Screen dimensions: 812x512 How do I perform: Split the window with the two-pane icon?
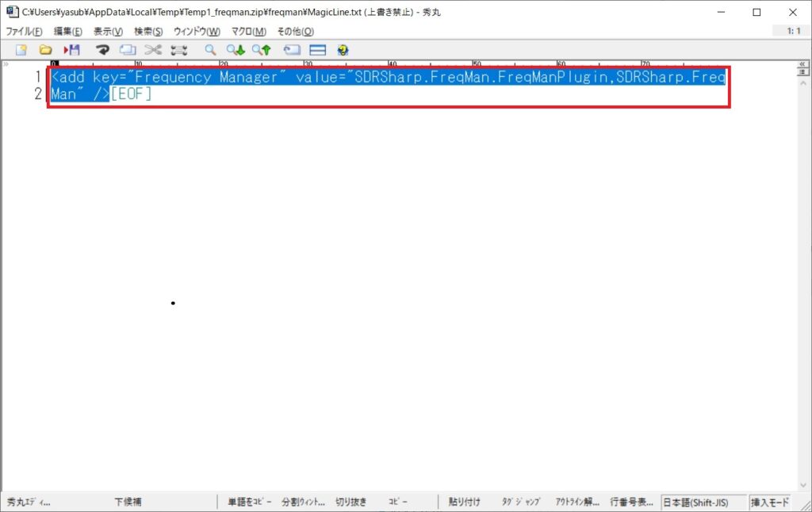[x=317, y=50]
